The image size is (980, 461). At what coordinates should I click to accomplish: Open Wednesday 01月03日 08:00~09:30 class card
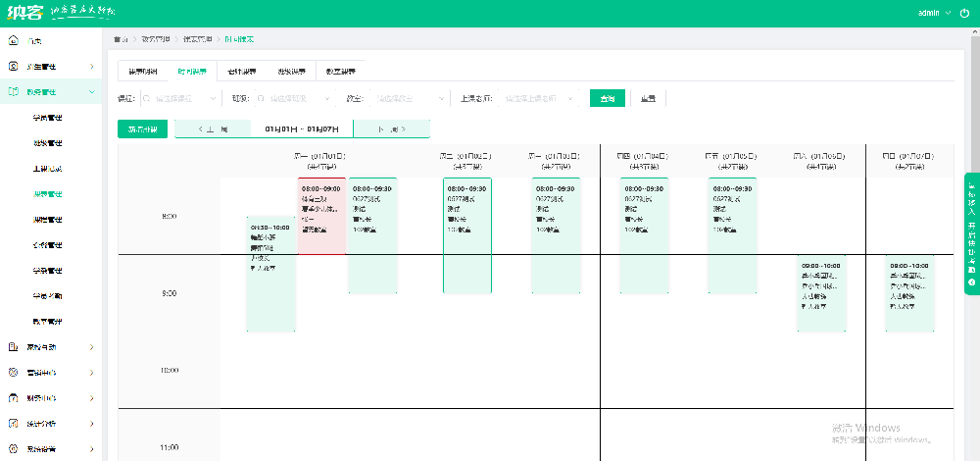[557, 235]
